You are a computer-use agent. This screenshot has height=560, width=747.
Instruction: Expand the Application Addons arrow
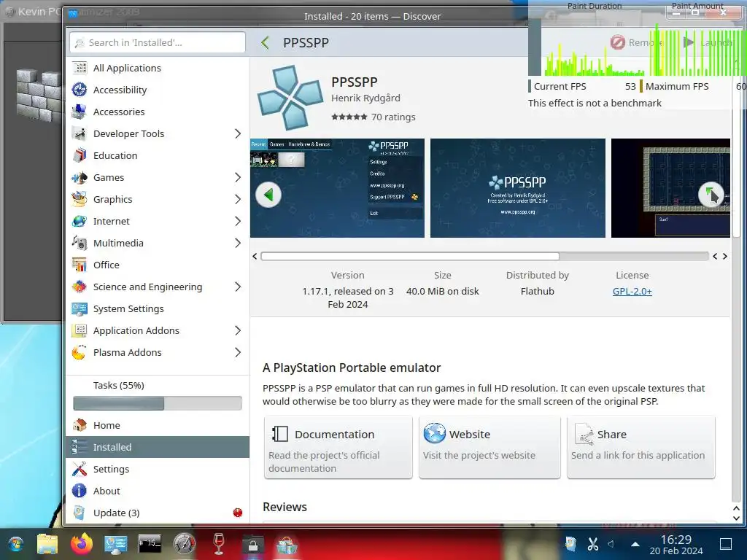[x=238, y=331]
